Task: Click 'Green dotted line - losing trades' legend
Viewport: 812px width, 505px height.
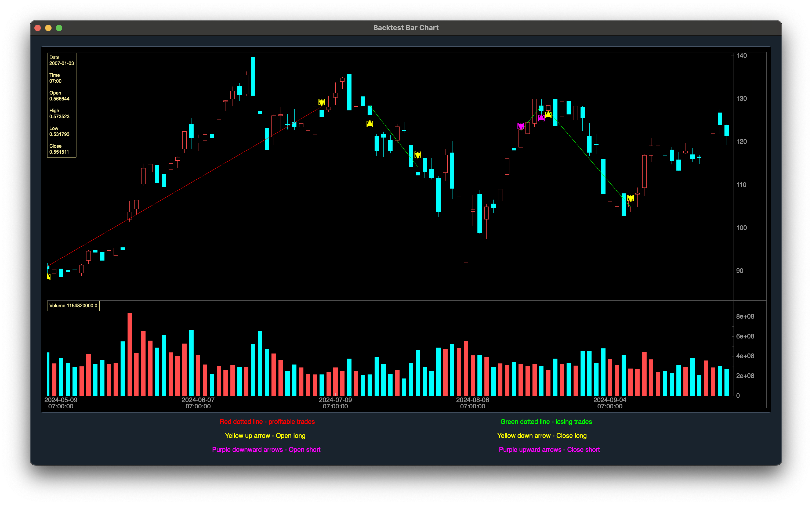Action: point(546,422)
